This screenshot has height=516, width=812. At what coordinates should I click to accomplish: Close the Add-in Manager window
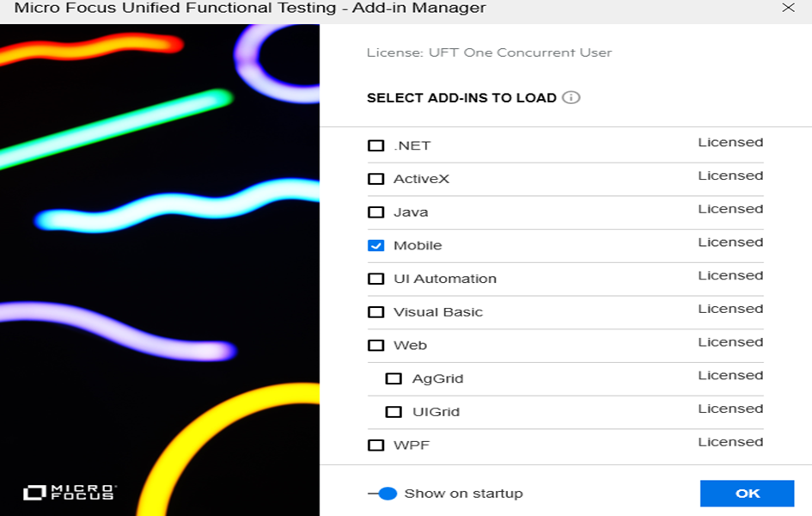(x=788, y=8)
